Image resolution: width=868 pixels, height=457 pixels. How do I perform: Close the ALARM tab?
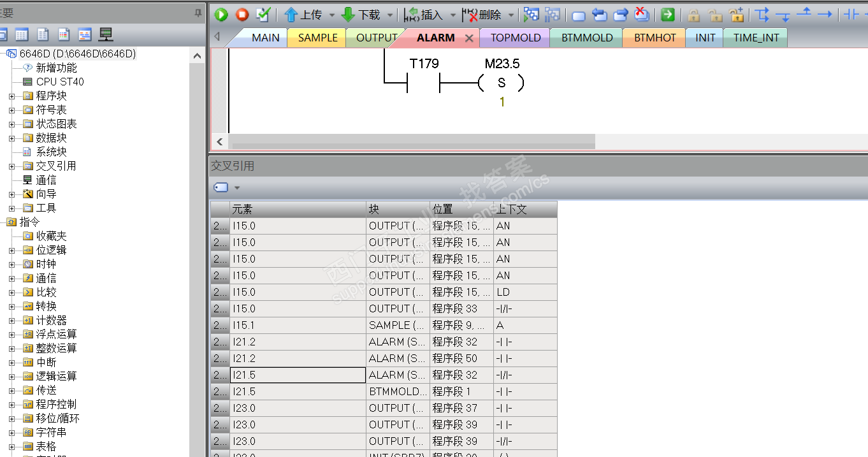click(x=469, y=38)
